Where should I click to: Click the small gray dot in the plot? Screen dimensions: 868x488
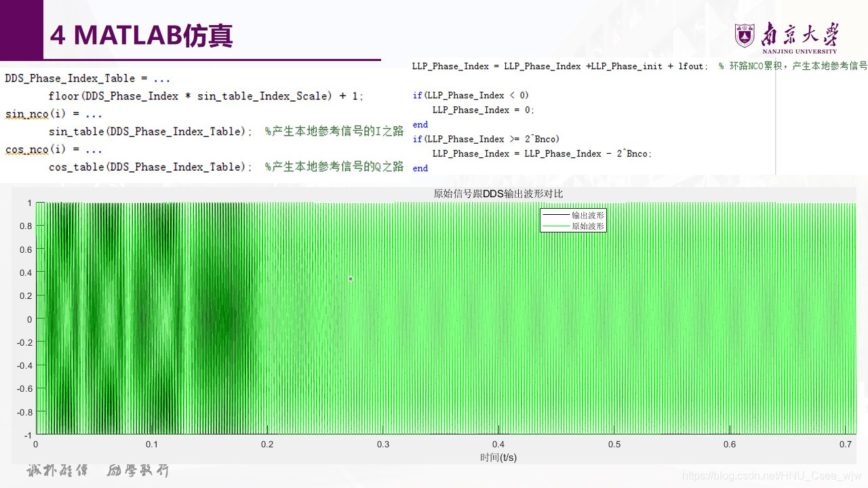click(x=351, y=279)
